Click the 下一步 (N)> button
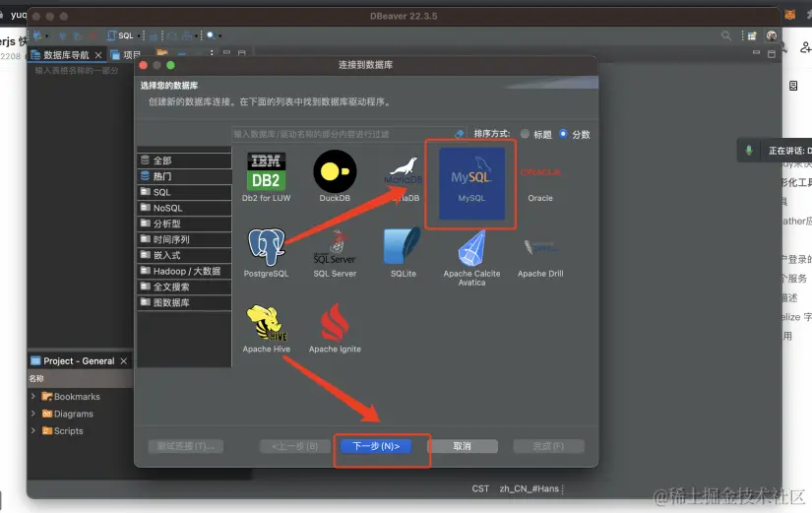This screenshot has width=812, height=513. (376, 446)
